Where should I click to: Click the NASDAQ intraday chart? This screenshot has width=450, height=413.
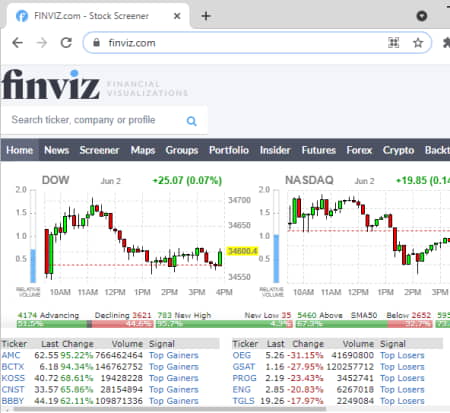click(x=368, y=237)
